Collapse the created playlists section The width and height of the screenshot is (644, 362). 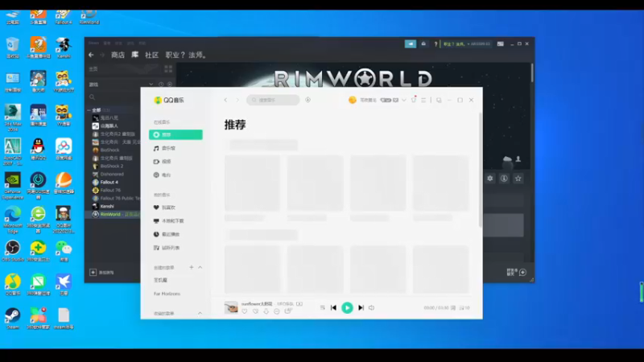(200, 267)
